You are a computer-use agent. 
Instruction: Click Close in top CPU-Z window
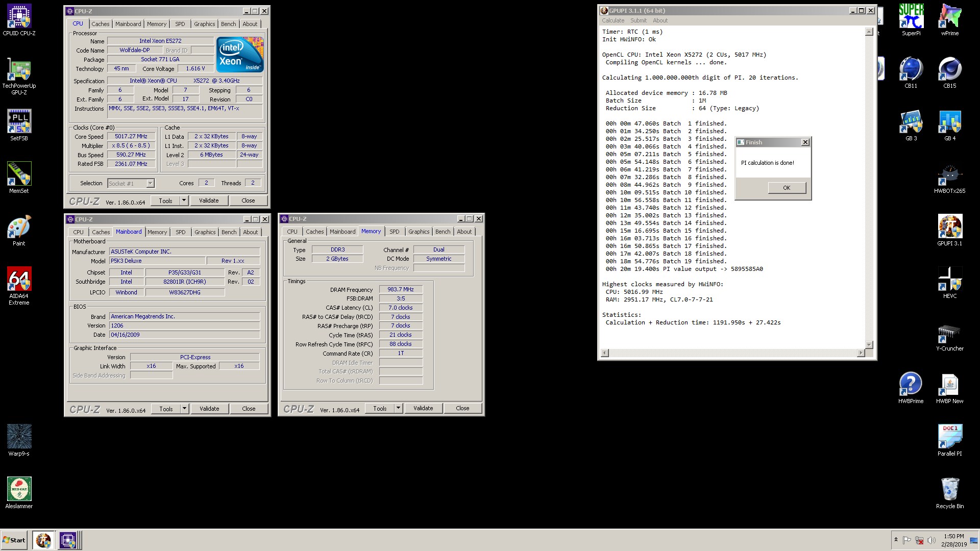248,201
